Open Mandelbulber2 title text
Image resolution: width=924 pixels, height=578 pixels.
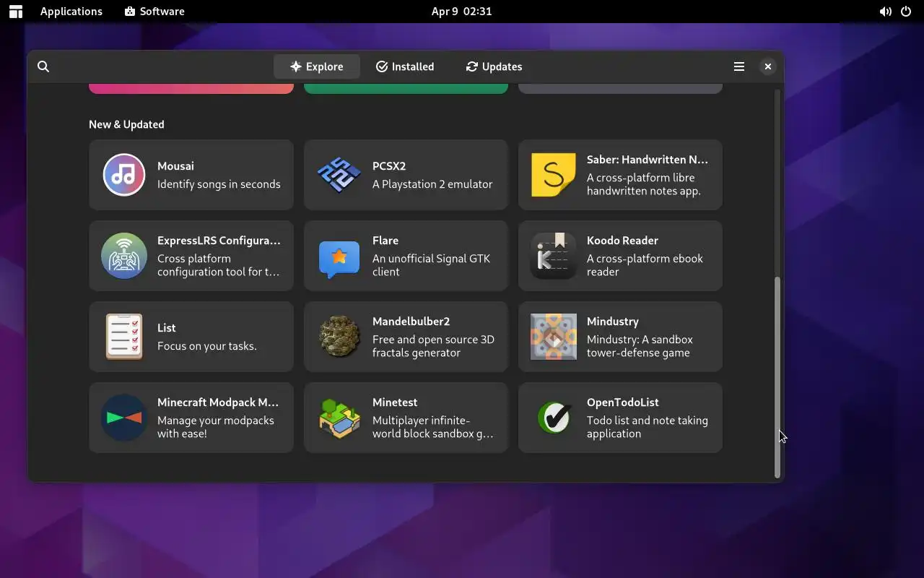[x=411, y=321]
